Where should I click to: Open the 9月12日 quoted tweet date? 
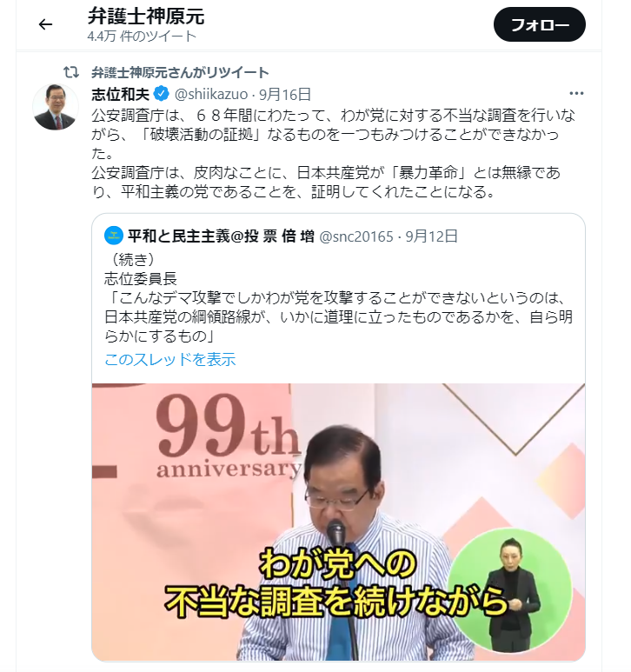[x=432, y=236]
